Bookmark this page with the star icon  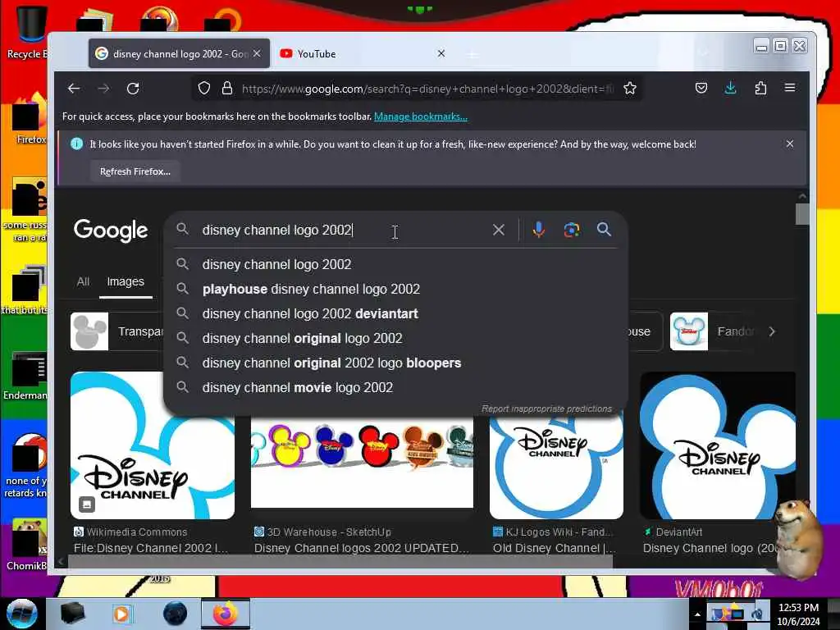pos(630,89)
